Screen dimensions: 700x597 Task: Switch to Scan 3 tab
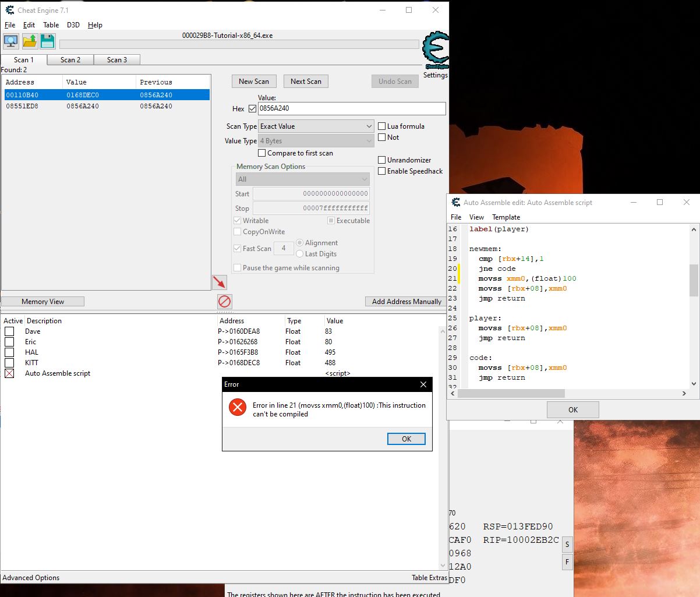point(117,60)
